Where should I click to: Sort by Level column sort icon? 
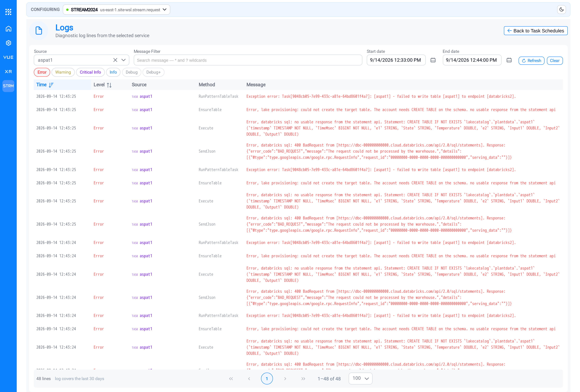click(109, 85)
